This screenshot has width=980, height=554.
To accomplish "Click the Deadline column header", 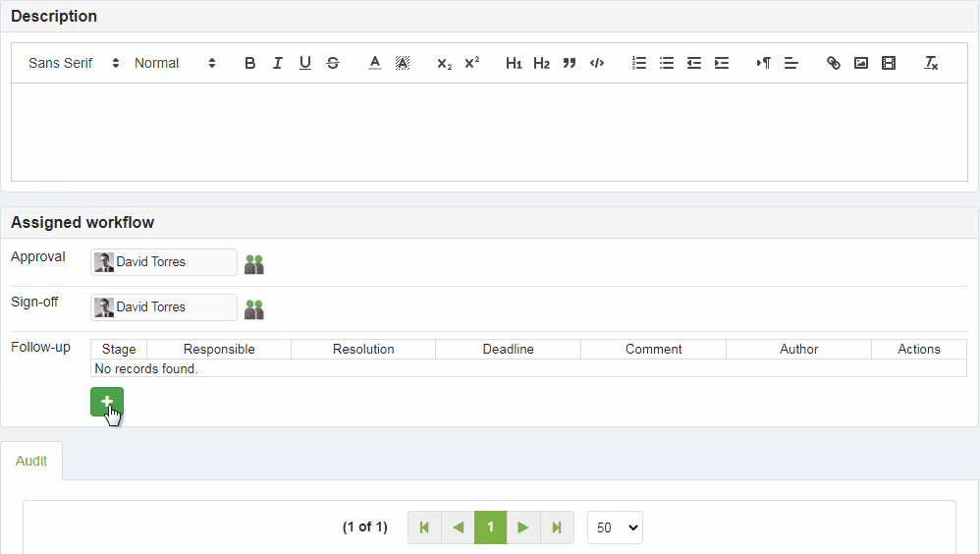I will click(x=508, y=349).
